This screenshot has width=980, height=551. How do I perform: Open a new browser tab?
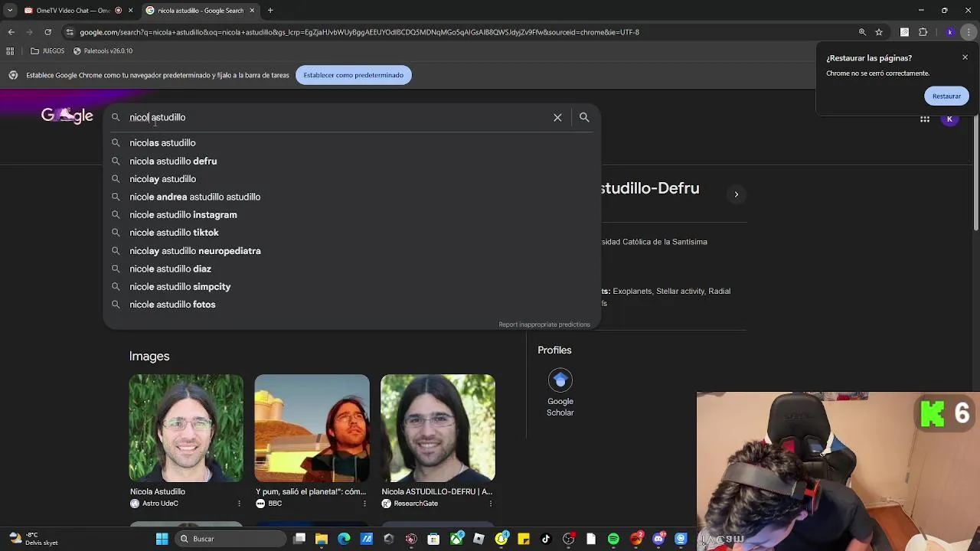[x=270, y=11]
